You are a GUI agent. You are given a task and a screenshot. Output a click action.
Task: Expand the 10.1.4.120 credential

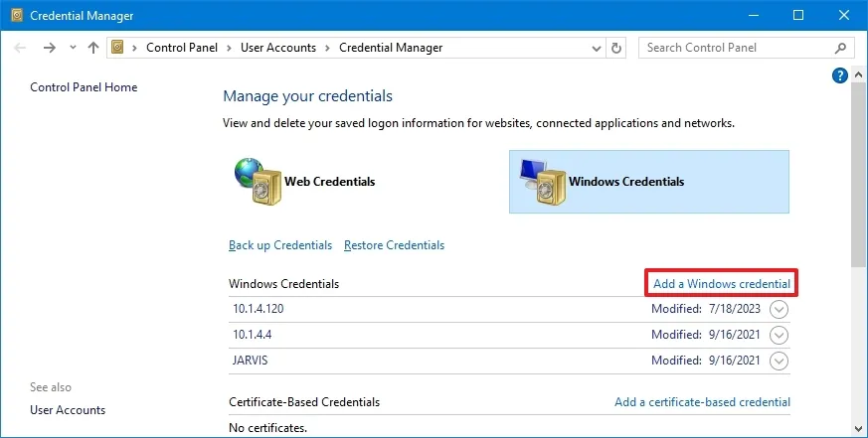[779, 309]
